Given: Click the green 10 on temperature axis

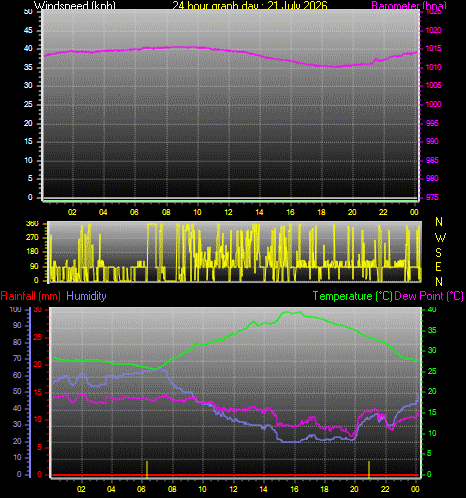Looking at the screenshot, I should 432,433.
